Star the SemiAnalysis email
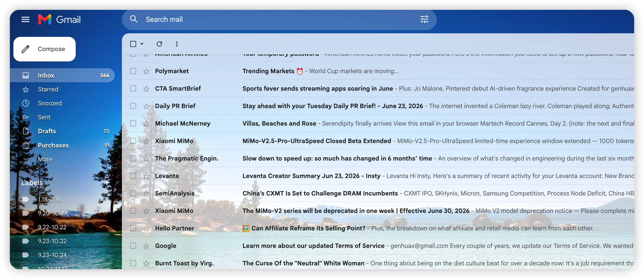 146,194
